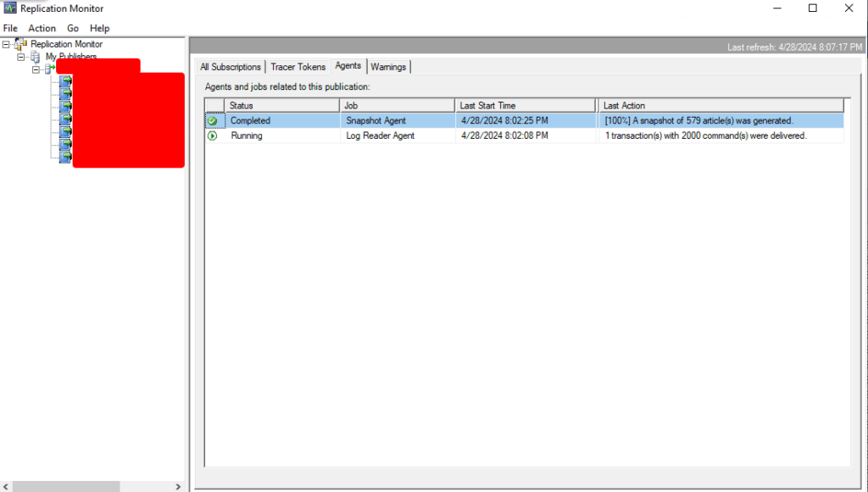The image size is (868, 492).
Task: Select the first publication icon in tree
Action: click(65, 81)
